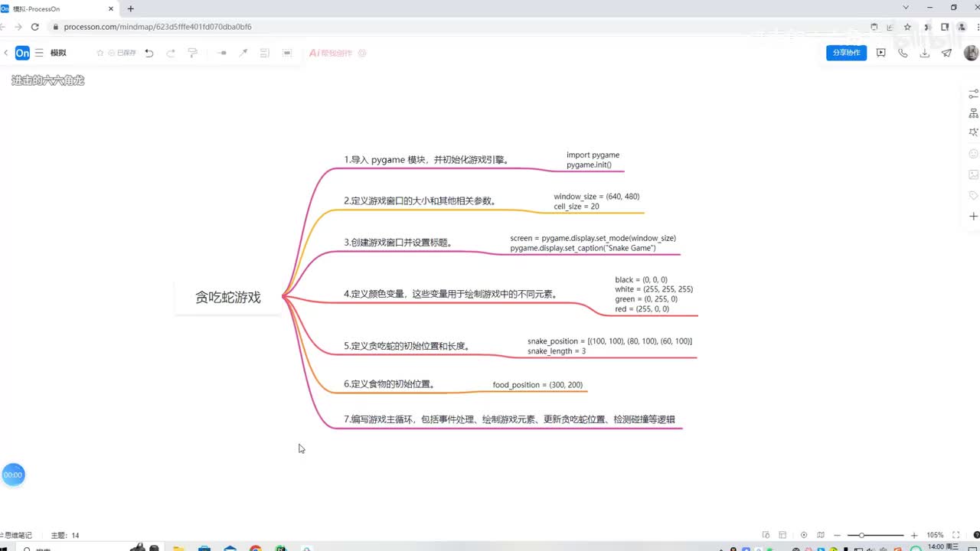The image size is (980, 551).
Task: Switch to the 模拟-ProcessOn browser tab
Action: (x=58, y=8)
